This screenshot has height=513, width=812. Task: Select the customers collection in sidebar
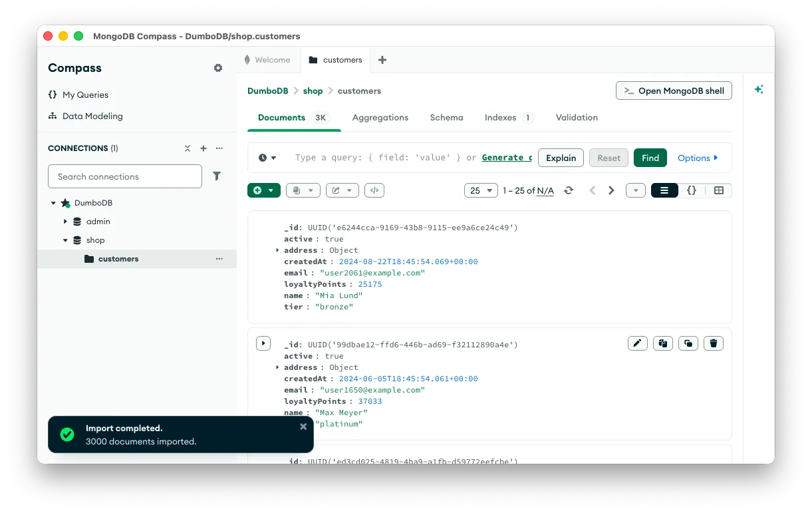click(118, 259)
